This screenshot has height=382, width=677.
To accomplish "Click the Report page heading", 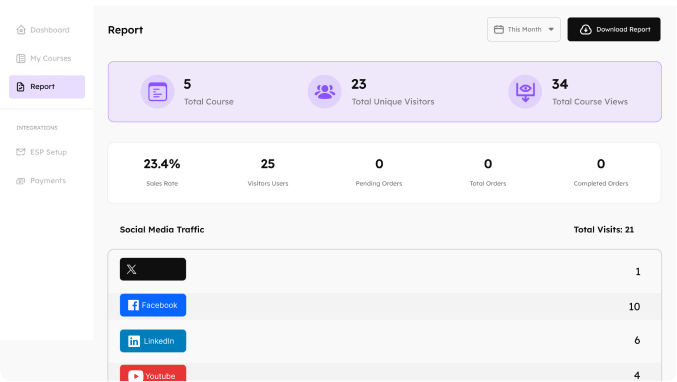I will tap(125, 30).
